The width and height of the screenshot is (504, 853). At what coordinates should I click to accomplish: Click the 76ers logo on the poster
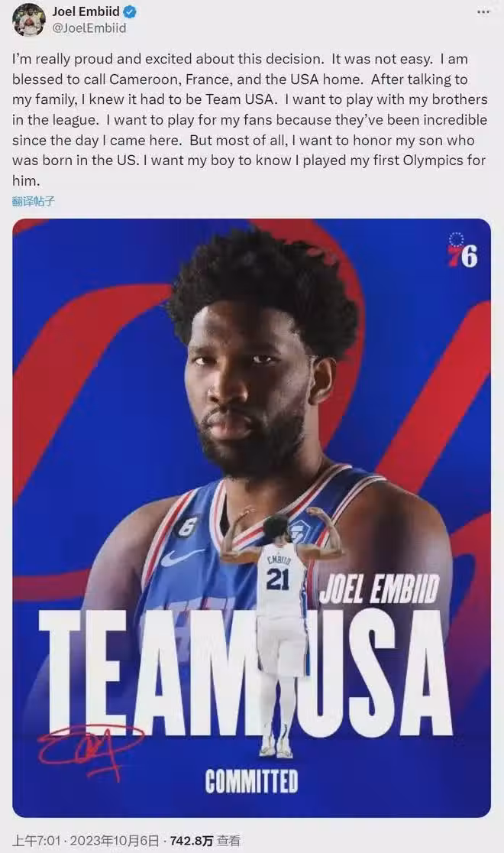[462, 250]
